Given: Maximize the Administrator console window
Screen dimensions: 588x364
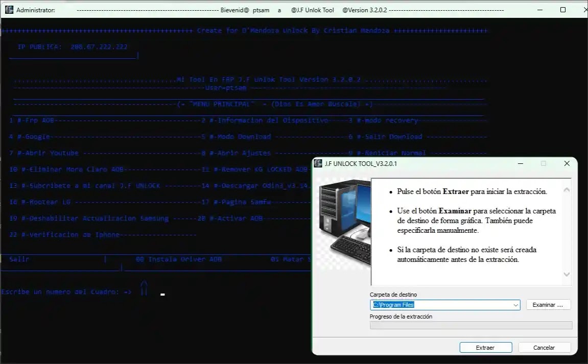Looking at the screenshot, I should point(563,10).
